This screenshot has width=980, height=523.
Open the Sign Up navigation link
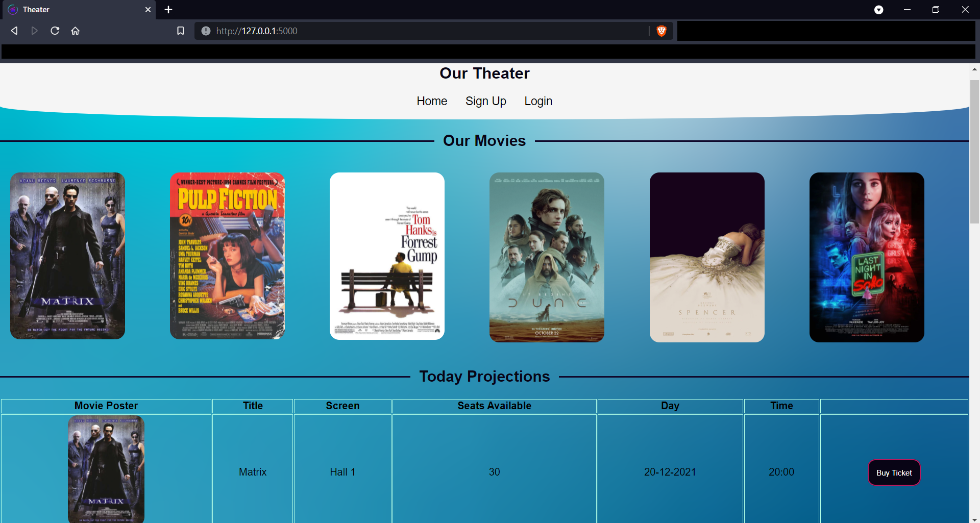pos(486,101)
